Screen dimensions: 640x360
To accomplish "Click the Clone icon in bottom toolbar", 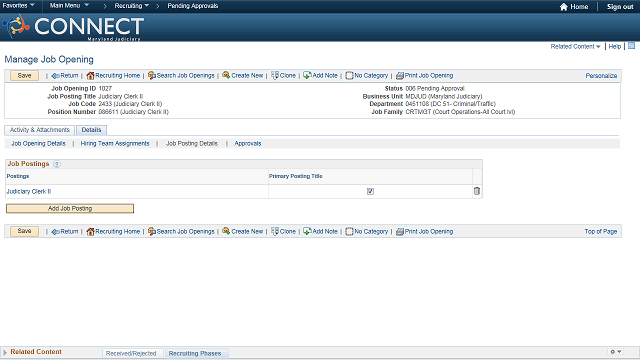I will (275, 231).
